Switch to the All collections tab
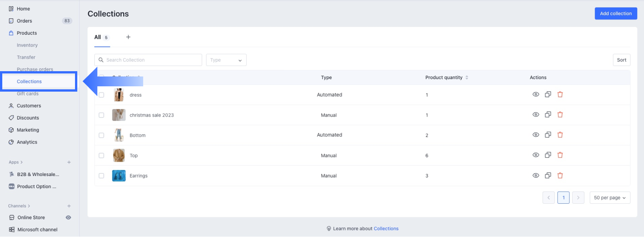 pos(102,37)
